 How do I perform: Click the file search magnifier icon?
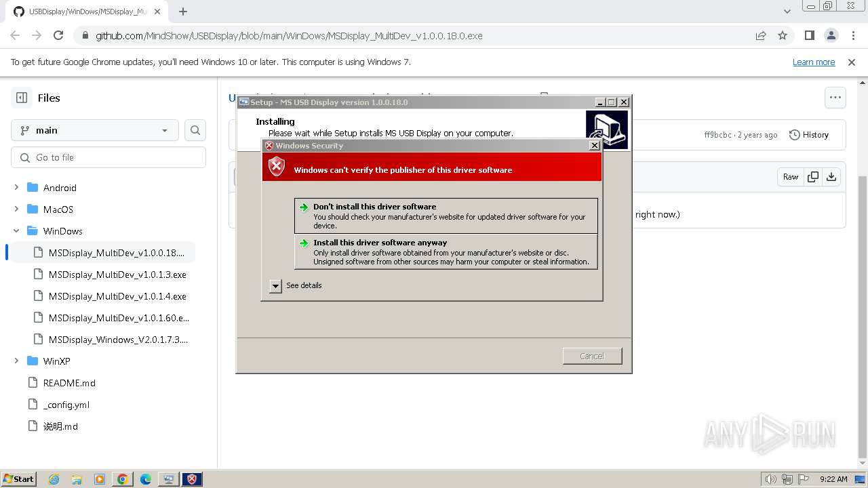[x=195, y=130]
